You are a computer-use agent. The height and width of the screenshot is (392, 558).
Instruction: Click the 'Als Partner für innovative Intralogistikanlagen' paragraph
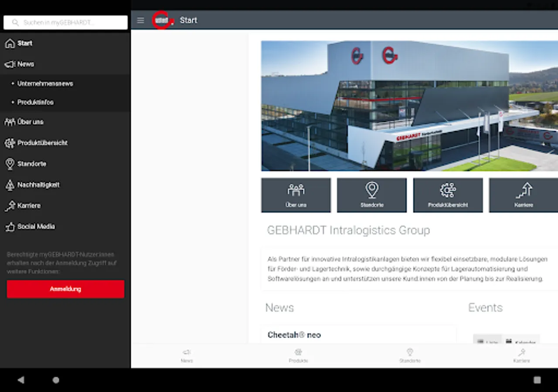click(407, 269)
